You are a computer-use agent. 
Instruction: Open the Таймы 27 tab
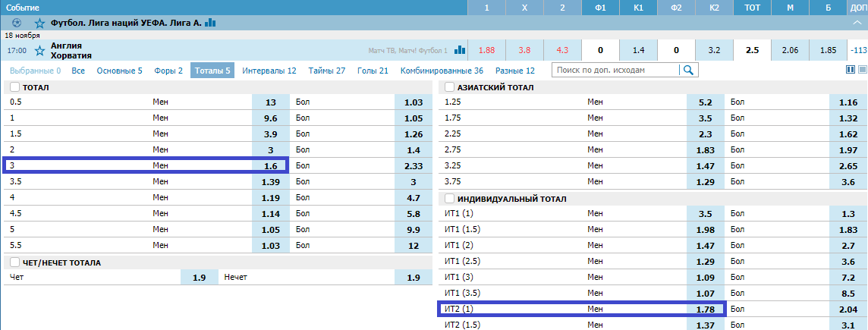327,71
